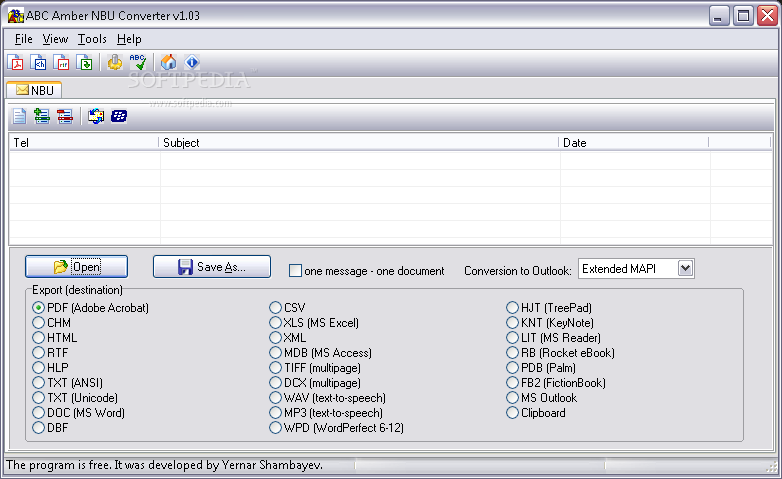Click the green arrow document toolbar icon
Viewport: 782px width, 479px height.
pos(85,62)
